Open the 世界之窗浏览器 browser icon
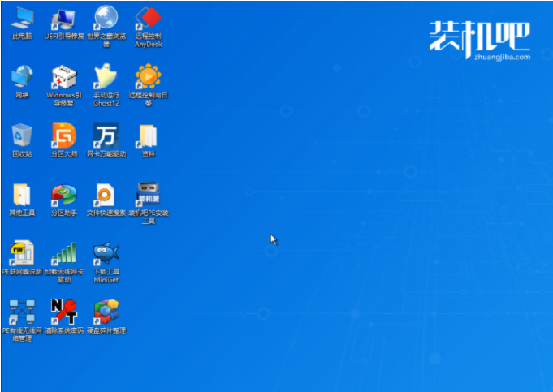553x392 pixels. (x=106, y=18)
